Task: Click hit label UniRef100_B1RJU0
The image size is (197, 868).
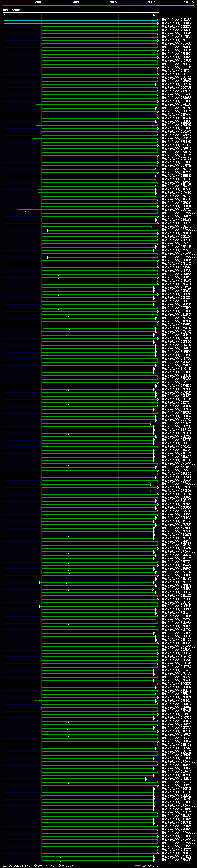Action: tap(177, 345)
